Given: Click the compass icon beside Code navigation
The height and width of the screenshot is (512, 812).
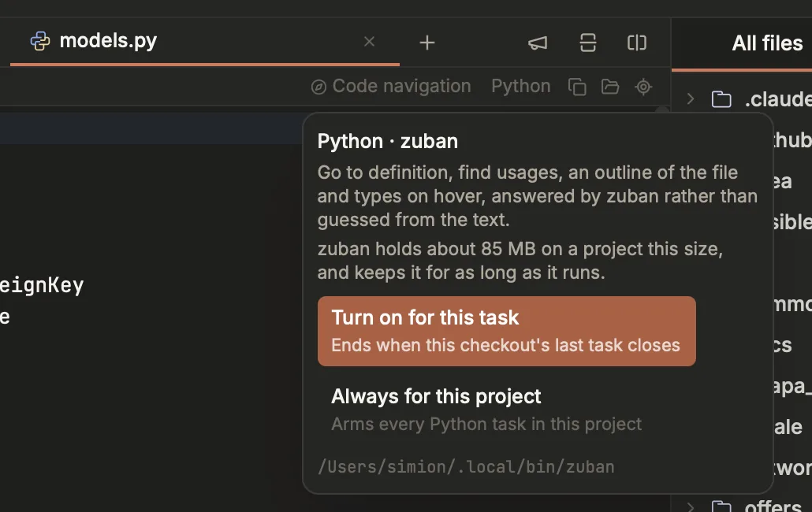Looking at the screenshot, I should [318, 87].
